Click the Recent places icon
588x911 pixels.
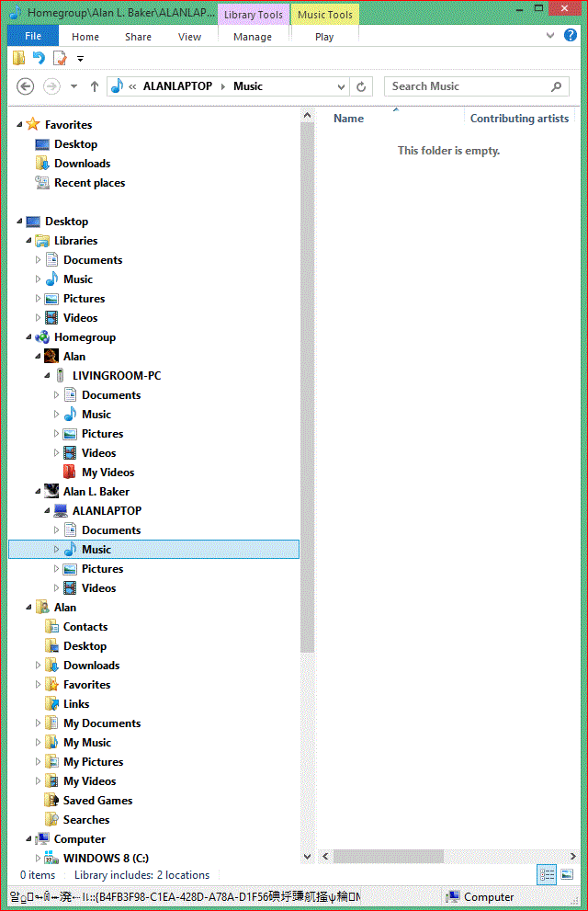[41, 182]
